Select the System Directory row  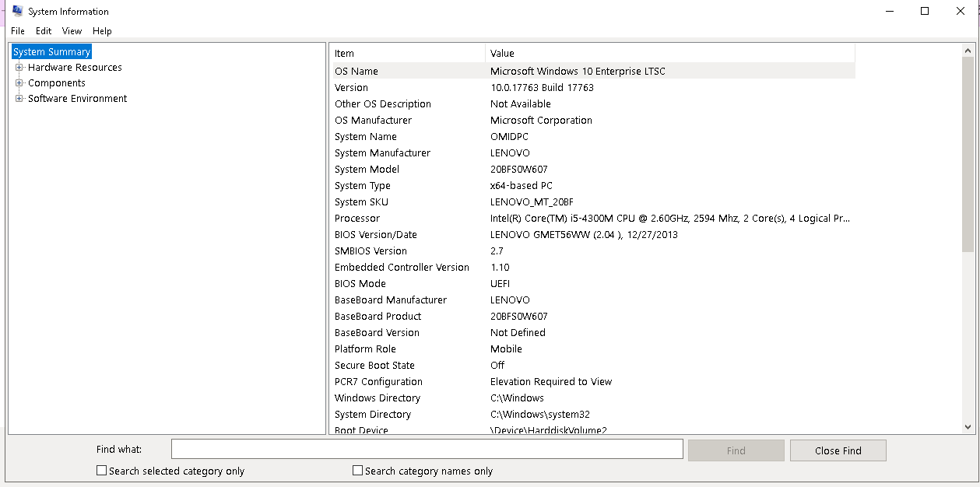pyautogui.click(x=592, y=415)
